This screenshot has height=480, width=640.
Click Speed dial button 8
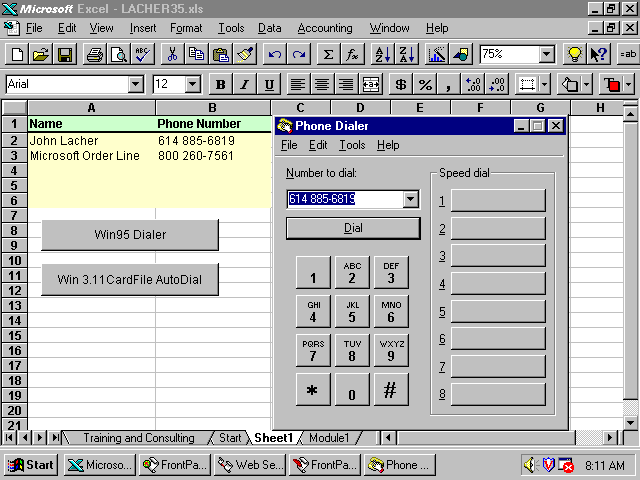(498, 394)
